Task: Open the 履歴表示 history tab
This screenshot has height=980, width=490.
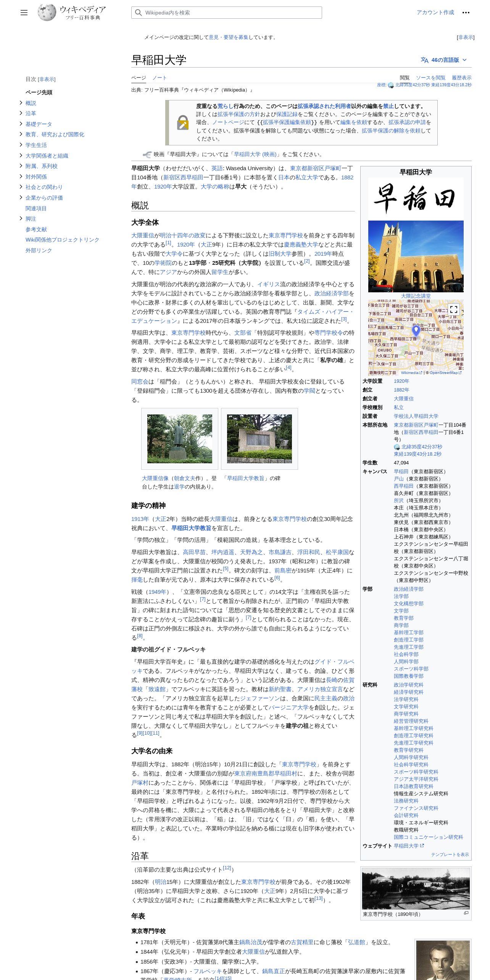Action: click(462, 78)
